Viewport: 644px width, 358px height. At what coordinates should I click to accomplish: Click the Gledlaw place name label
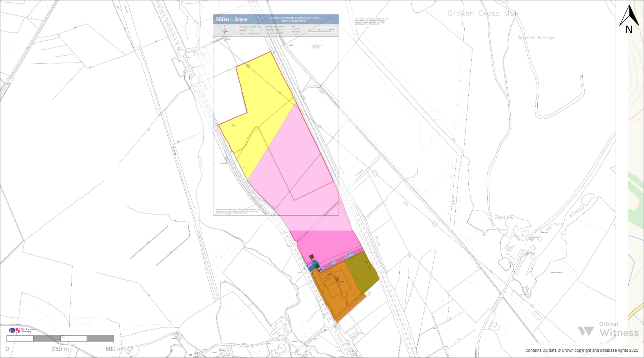point(504,218)
